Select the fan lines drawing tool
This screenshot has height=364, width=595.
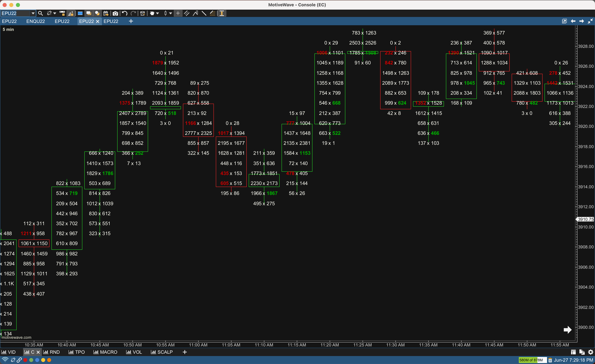(x=195, y=13)
